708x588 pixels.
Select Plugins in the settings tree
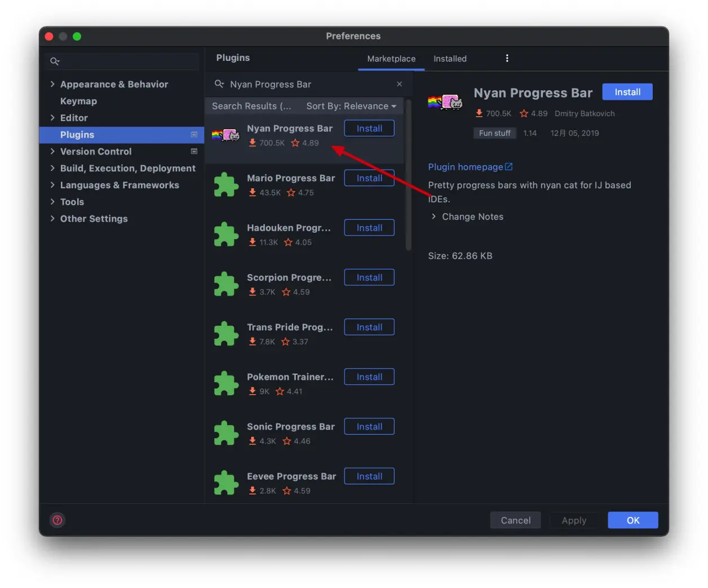pyautogui.click(x=122, y=135)
